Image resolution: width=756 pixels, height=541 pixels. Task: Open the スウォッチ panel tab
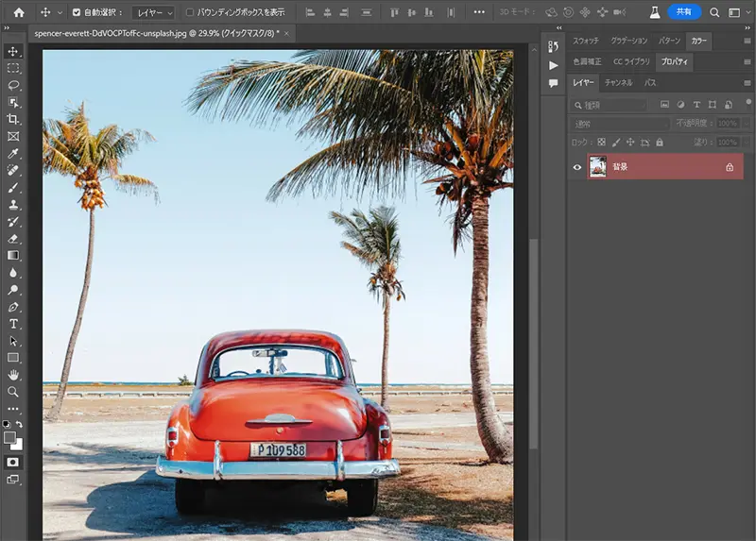tap(587, 42)
